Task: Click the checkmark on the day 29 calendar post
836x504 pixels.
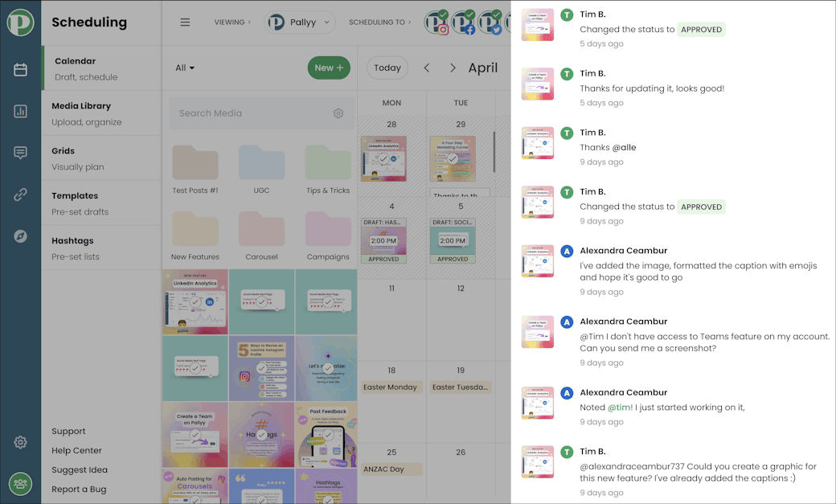Action: (x=452, y=158)
